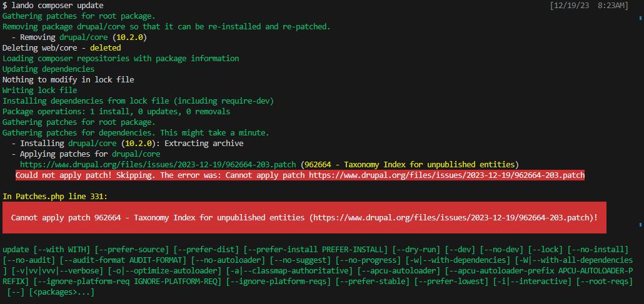Screen dimensions: 644x304
Task: Click the "[--with WITH]" option
Action: 62,250
